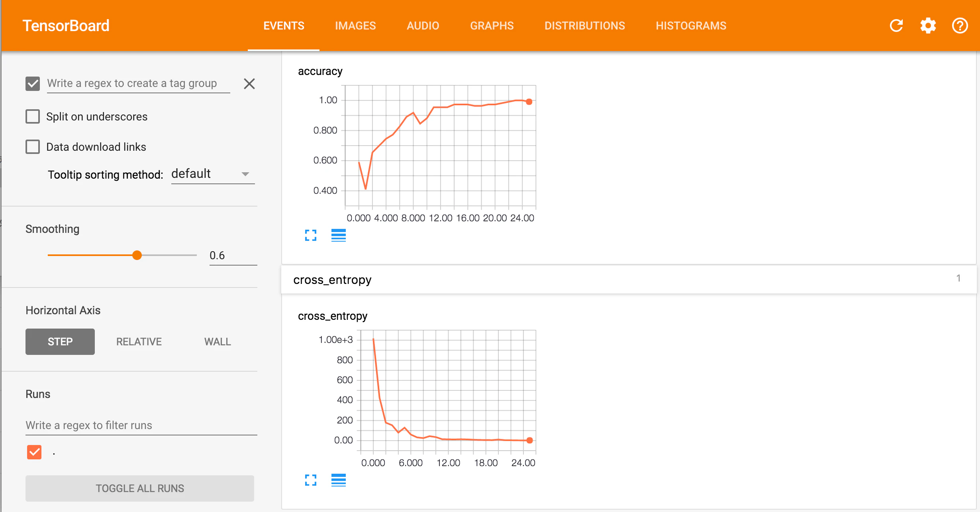
Task: Click the reload data icon in header
Action: pyautogui.click(x=896, y=26)
